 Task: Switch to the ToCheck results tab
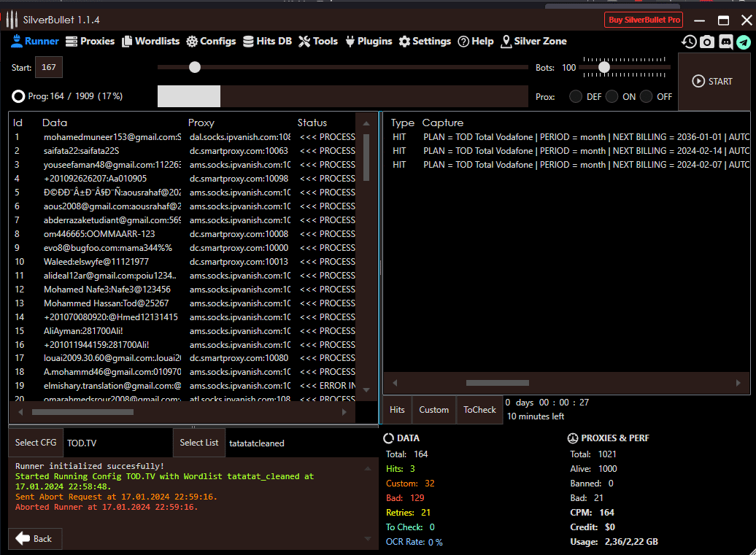pos(479,410)
